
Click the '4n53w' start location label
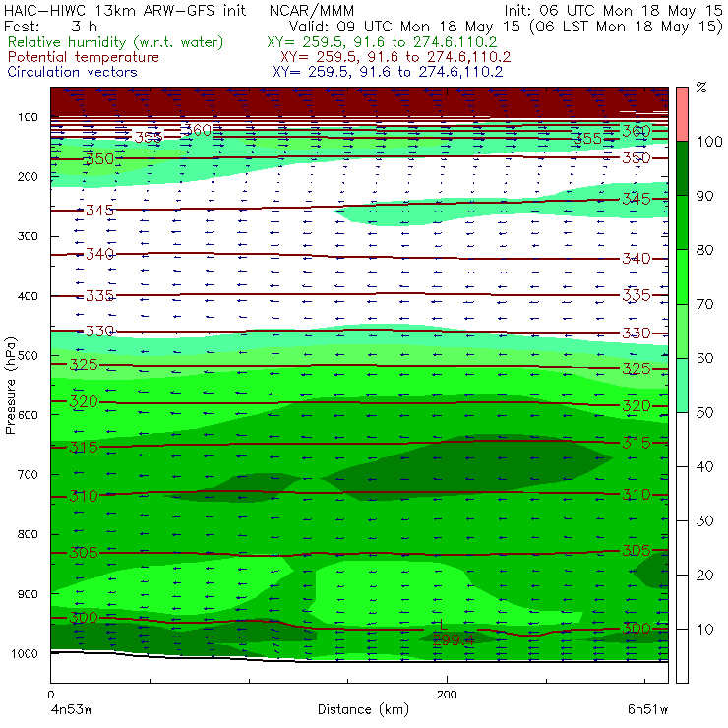71,710
